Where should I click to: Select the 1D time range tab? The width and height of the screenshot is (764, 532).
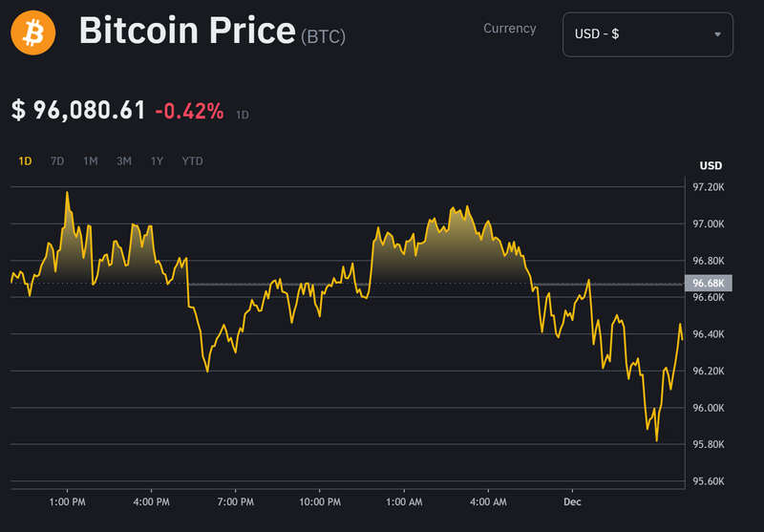[25, 161]
